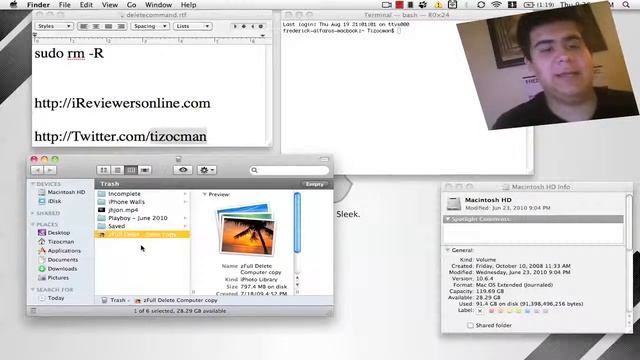
Task: Click the iPhoto library preview thumbnail
Action: point(246,230)
